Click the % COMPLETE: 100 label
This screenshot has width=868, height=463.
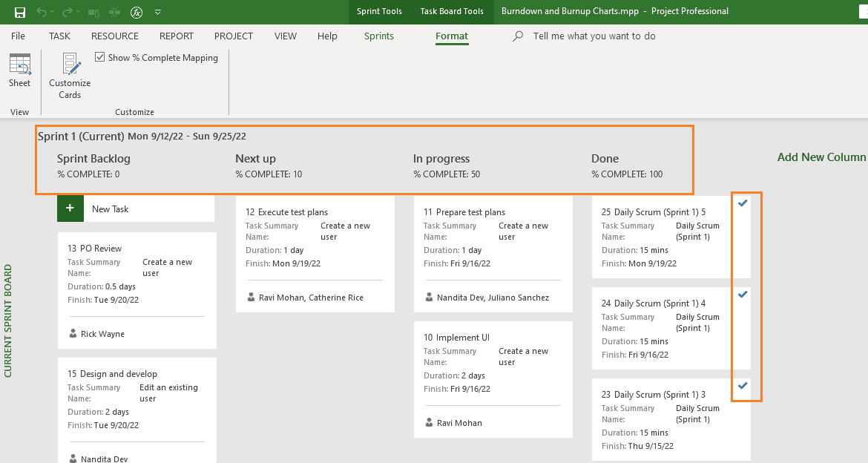pos(627,174)
